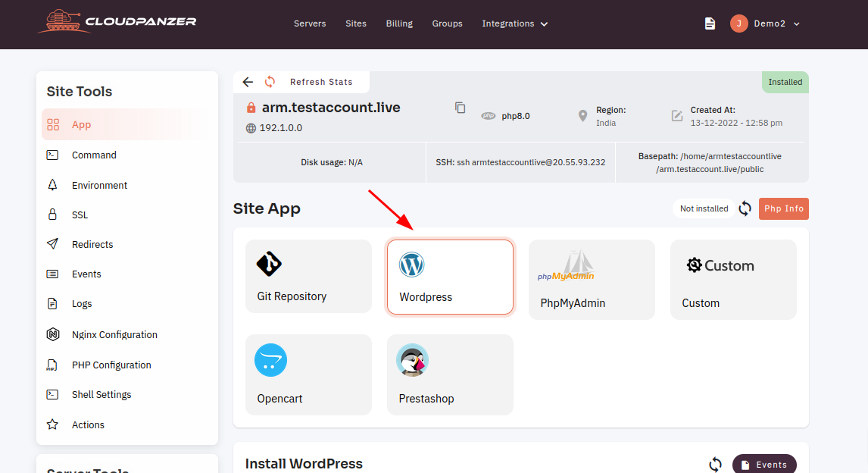Viewport: 868px width, 473px height.
Task: Click the orange refresh stats icon
Action: click(x=270, y=82)
